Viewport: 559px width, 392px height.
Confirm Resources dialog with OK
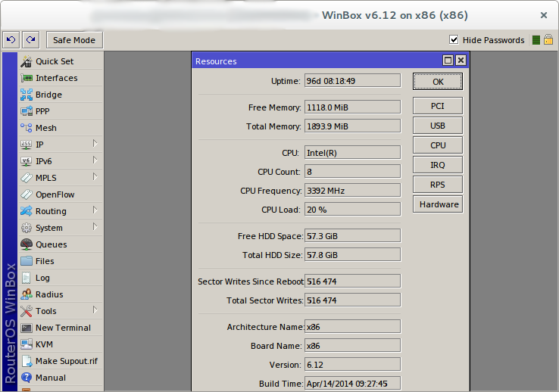(x=438, y=82)
